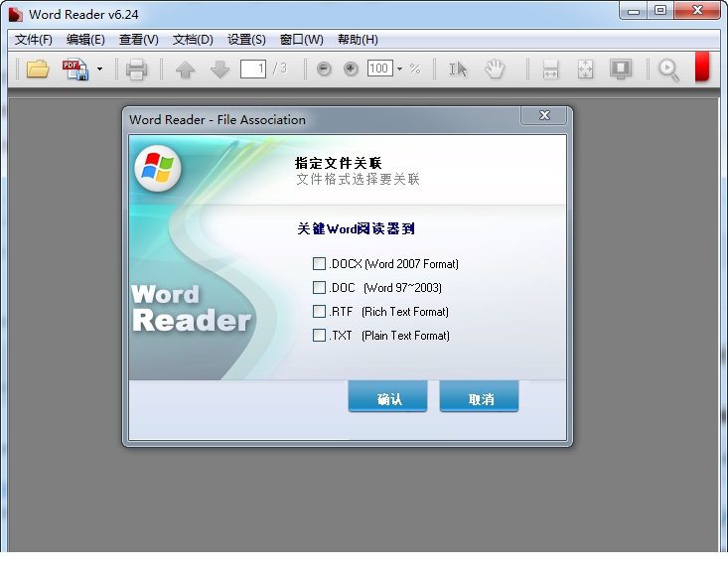Screen dimensions: 728x574
Task: Select the hand pan tool
Action: pos(495,69)
